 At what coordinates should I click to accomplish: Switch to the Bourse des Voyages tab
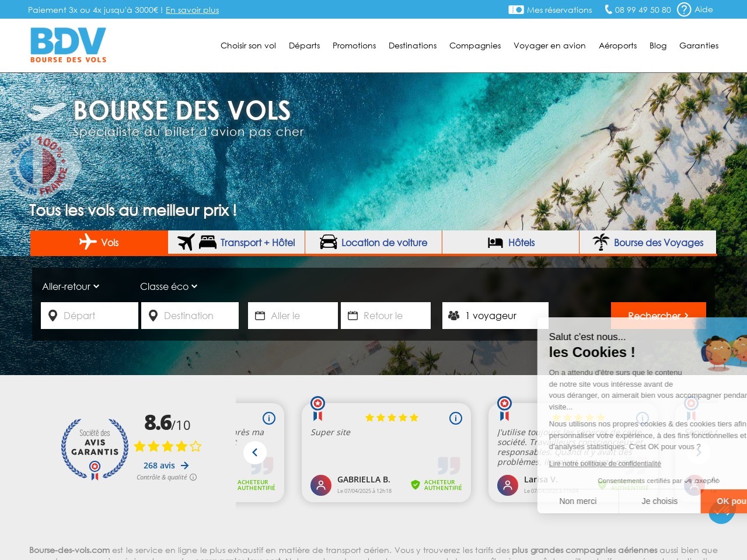pyautogui.click(x=648, y=242)
